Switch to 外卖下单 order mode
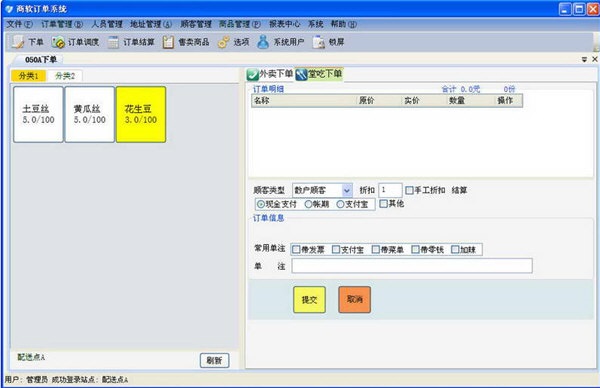The height and width of the screenshot is (388, 600). click(x=269, y=74)
